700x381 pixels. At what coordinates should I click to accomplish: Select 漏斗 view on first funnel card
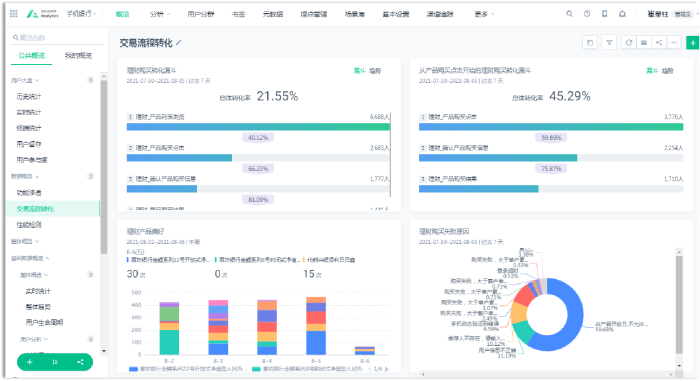pyautogui.click(x=359, y=71)
